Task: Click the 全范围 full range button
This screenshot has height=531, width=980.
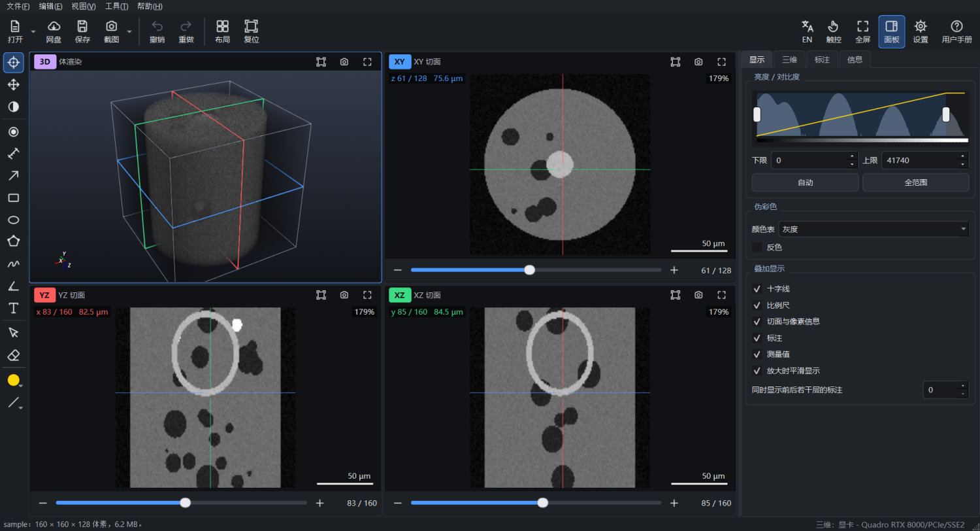Action: point(915,182)
